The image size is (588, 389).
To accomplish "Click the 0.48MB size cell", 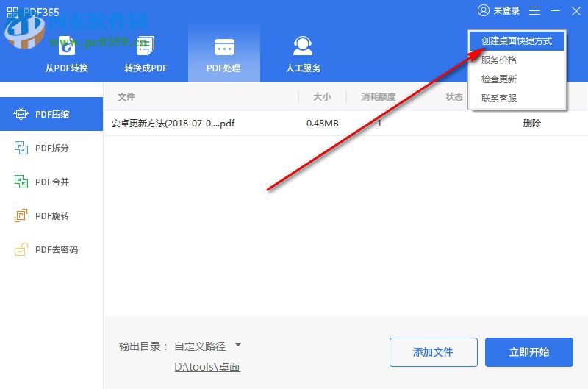I will (323, 123).
